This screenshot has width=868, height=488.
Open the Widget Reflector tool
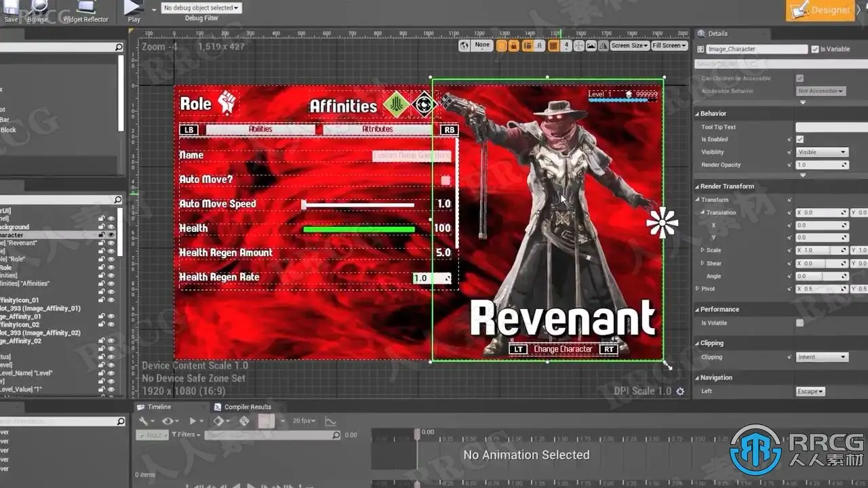click(x=85, y=11)
